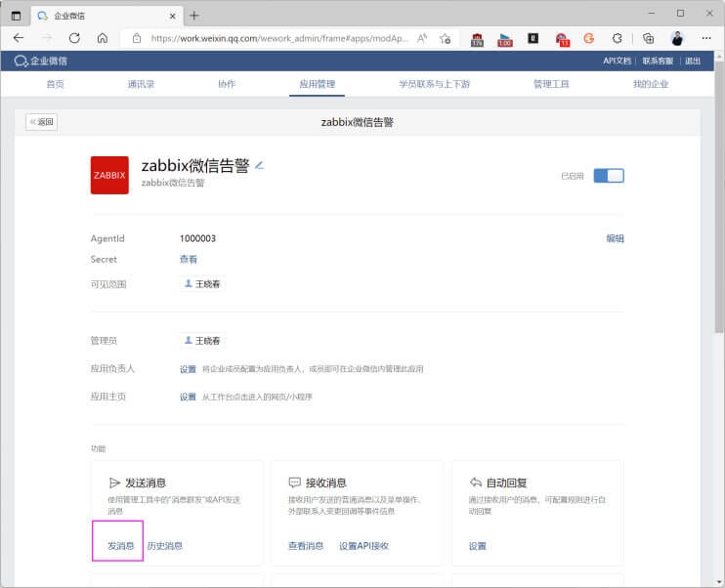Click the 联系客服 header link
725x588 pixels.
[x=658, y=61]
